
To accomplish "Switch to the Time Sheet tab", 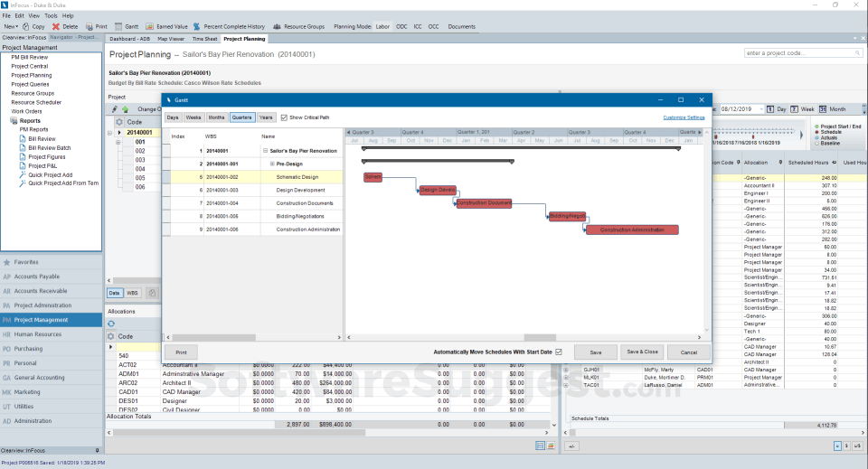I will [205, 40].
